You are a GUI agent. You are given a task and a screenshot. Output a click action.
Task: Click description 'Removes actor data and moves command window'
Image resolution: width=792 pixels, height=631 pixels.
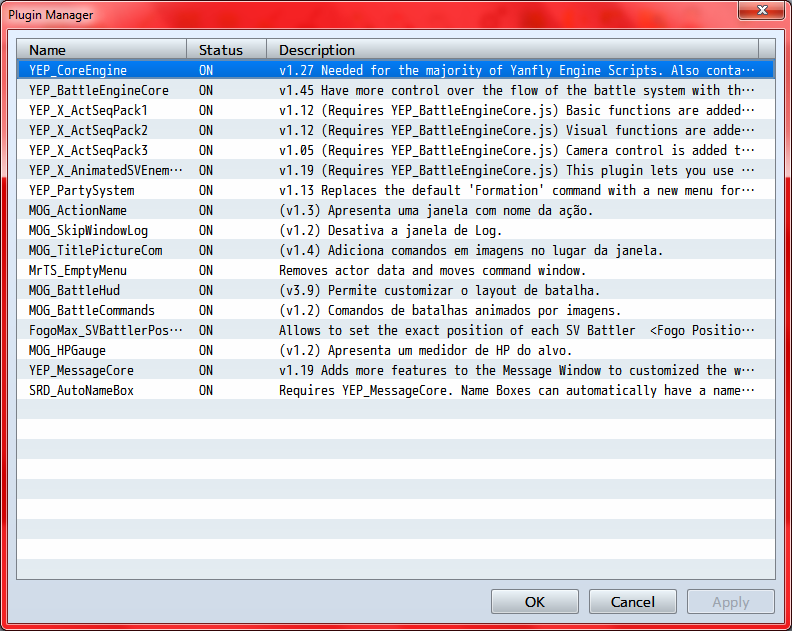click(432, 270)
